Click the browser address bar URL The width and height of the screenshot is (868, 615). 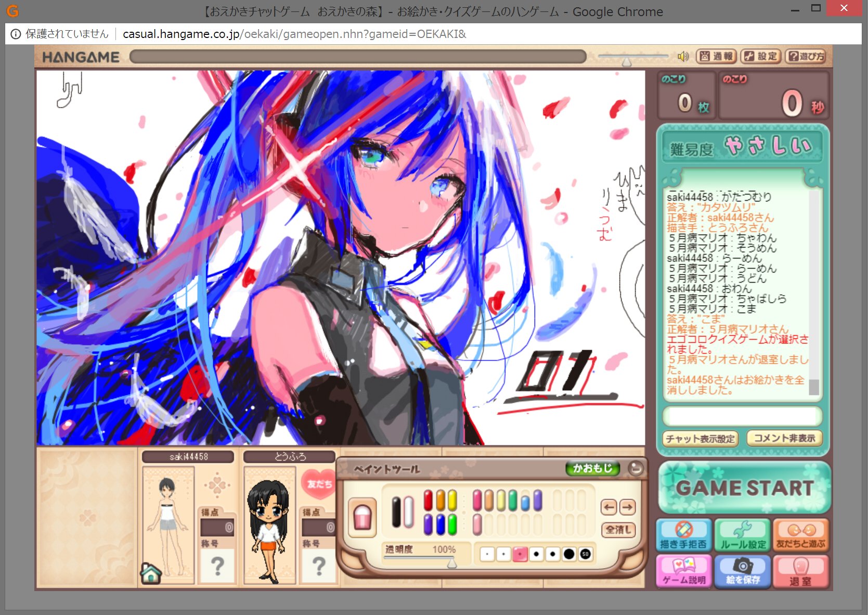[x=294, y=34]
